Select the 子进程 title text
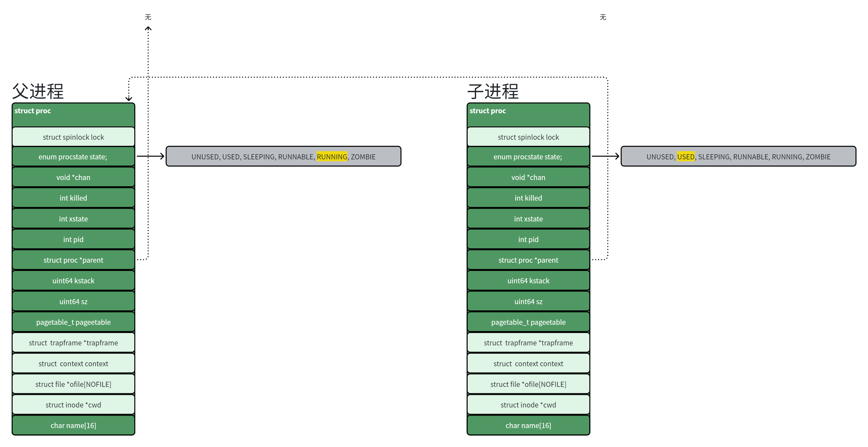This screenshot has width=868, height=447. (493, 91)
